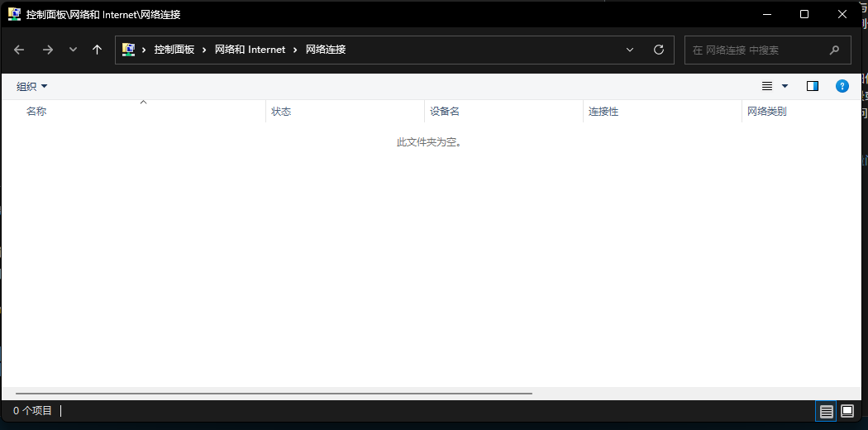Maximize the 网络连接 window
Screen dimensions: 868x430
point(804,14)
